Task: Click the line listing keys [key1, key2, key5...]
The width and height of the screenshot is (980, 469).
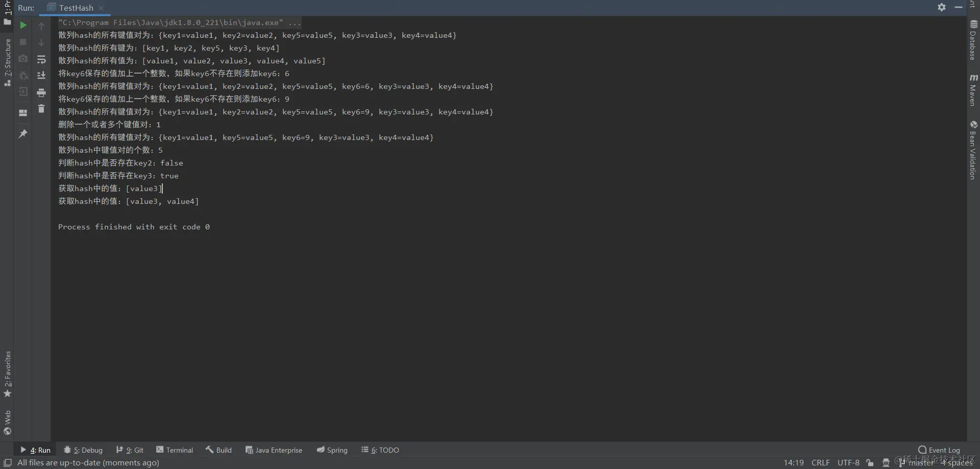Action: (x=169, y=48)
